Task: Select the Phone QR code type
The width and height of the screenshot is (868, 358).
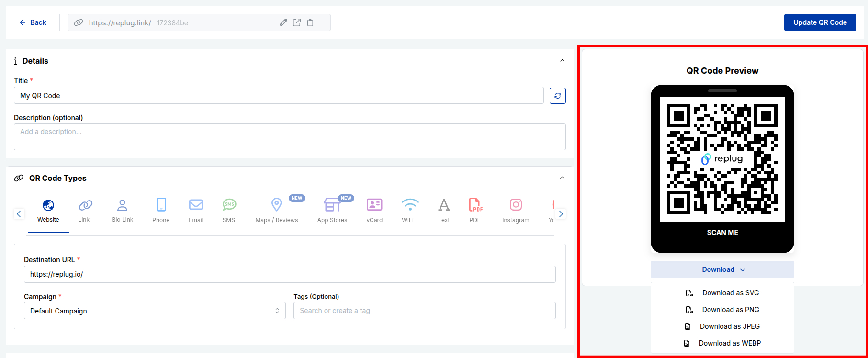Action: click(161, 211)
